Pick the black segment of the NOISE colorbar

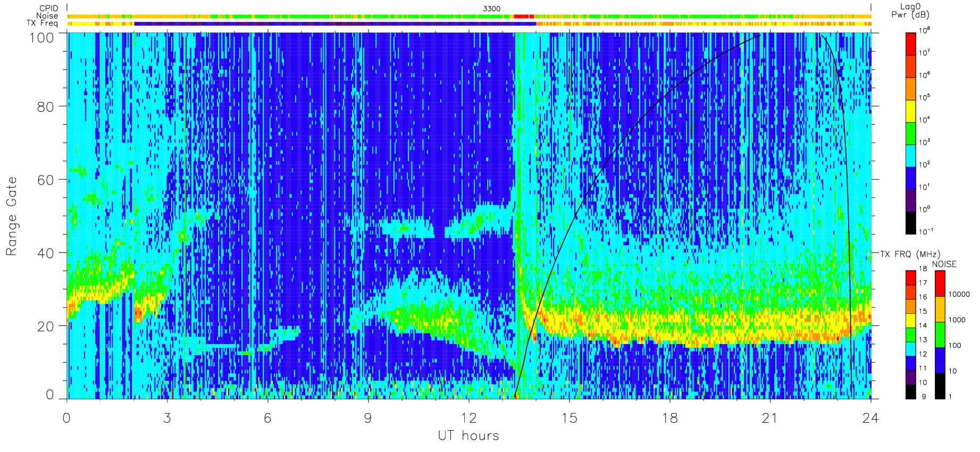point(940,386)
